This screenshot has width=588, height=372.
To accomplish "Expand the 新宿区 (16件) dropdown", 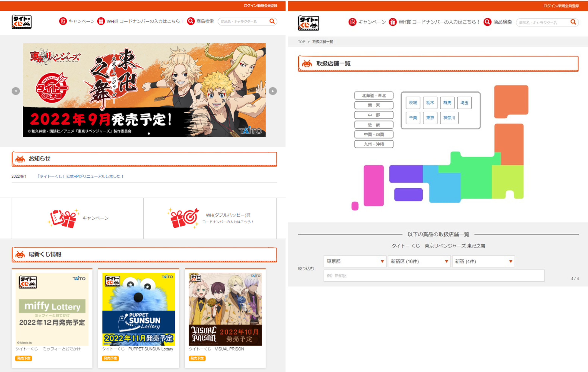I will (419, 261).
